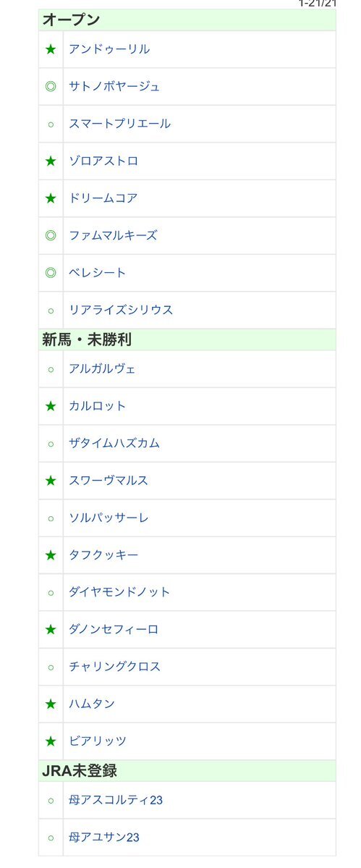
Task: Click the double-circle icon beside ベレシート
Action: [x=51, y=272]
